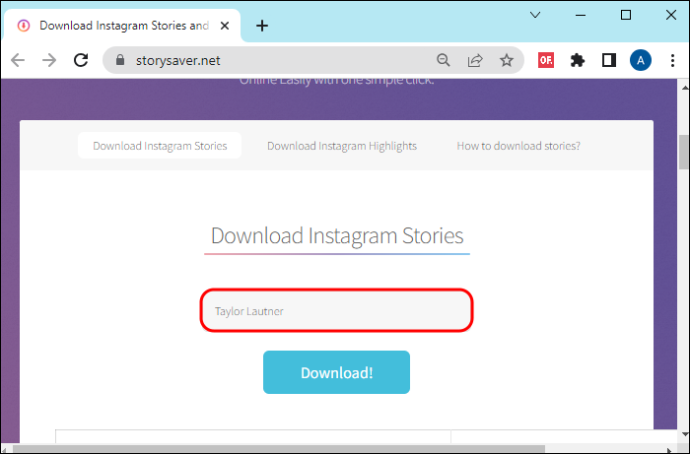690x454 pixels.
Task: Share this page via share icon
Action: pos(475,60)
